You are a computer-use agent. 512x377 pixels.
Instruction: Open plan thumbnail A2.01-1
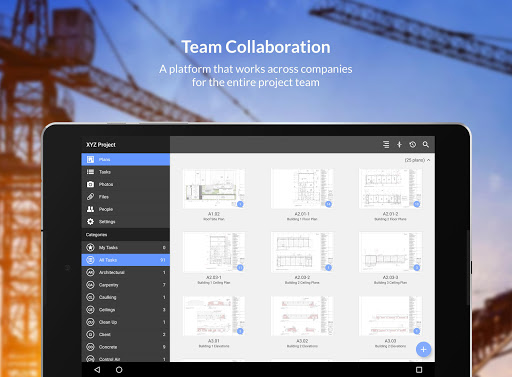(302, 189)
